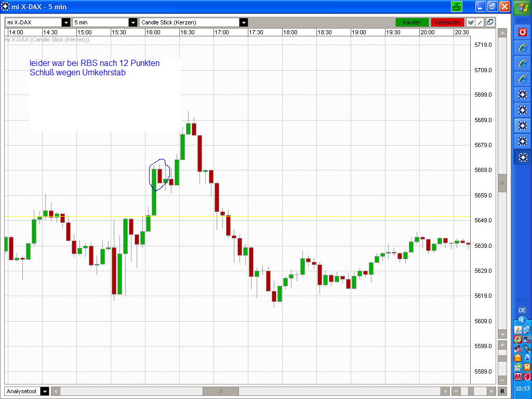
Task: Click the 5649.0 price axis label
Action: pos(483,220)
